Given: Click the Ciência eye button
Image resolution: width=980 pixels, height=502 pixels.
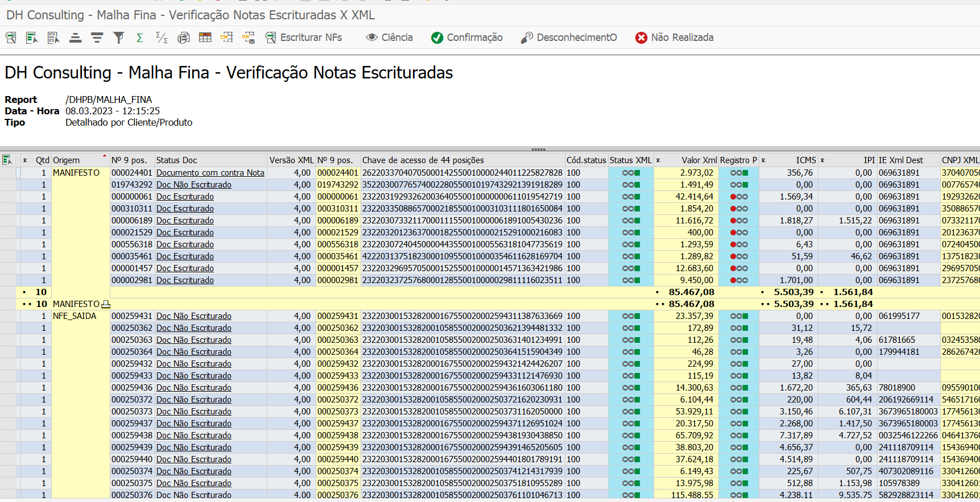Looking at the screenshot, I should [390, 38].
